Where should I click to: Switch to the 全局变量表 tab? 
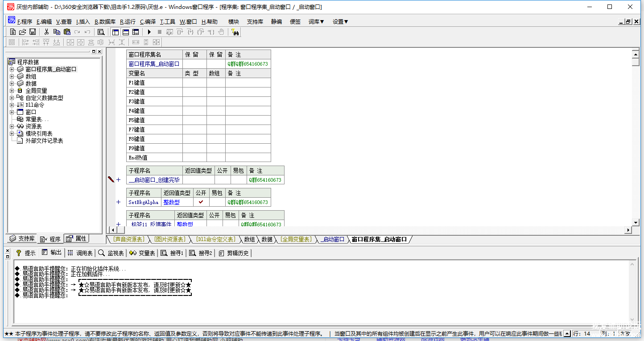coord(296,239)
